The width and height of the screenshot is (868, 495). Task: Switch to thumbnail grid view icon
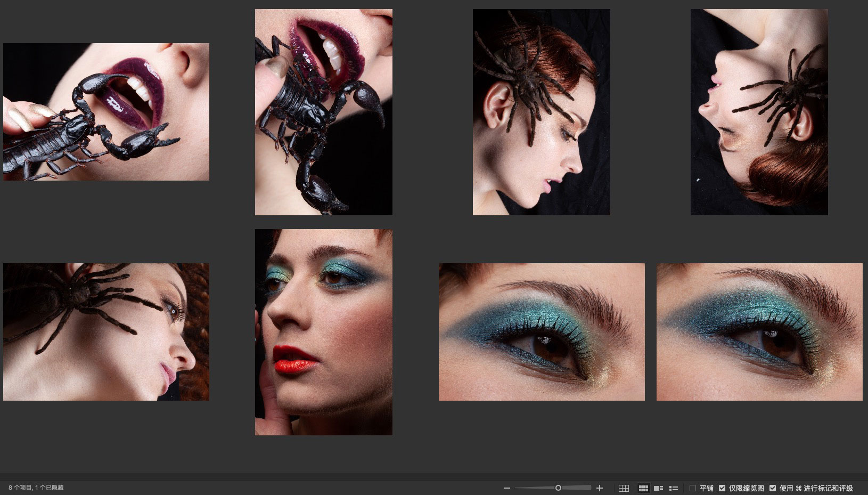pyautogui.click(x=643, y=488)
